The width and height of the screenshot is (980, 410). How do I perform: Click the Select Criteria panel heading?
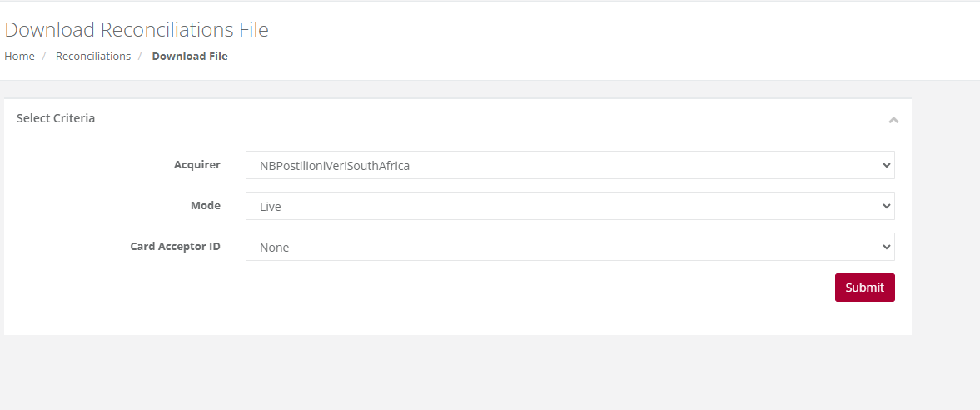pos(56,118)
